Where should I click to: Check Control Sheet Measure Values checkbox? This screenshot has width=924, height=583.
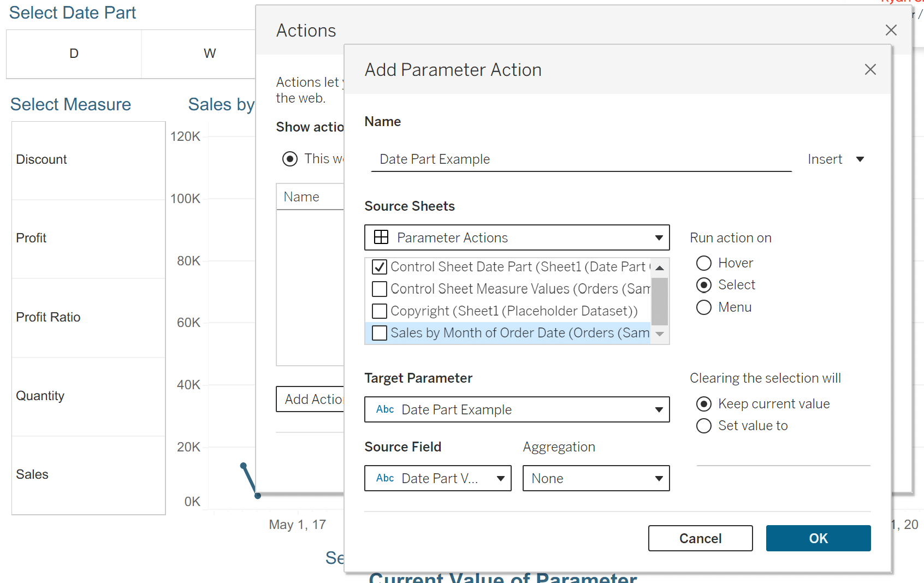point(380,289)
